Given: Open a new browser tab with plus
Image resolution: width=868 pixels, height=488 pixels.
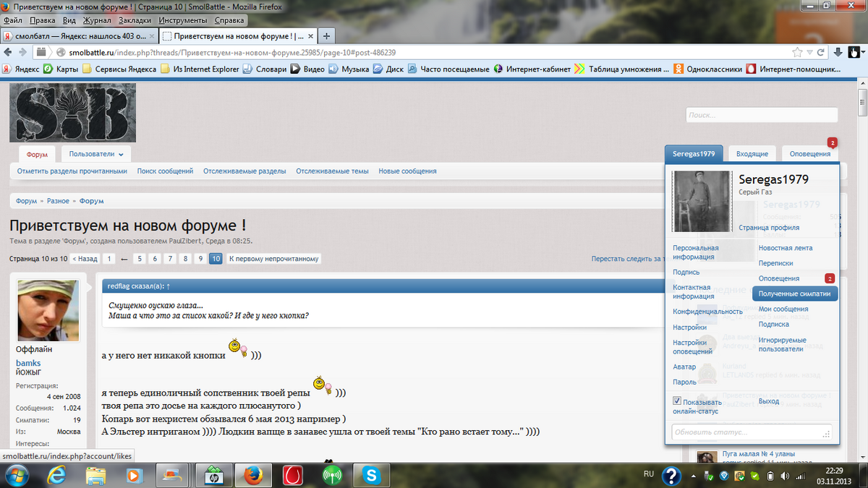Looking at the screenshot, I should pyautogui.click(x=326, y=35).
